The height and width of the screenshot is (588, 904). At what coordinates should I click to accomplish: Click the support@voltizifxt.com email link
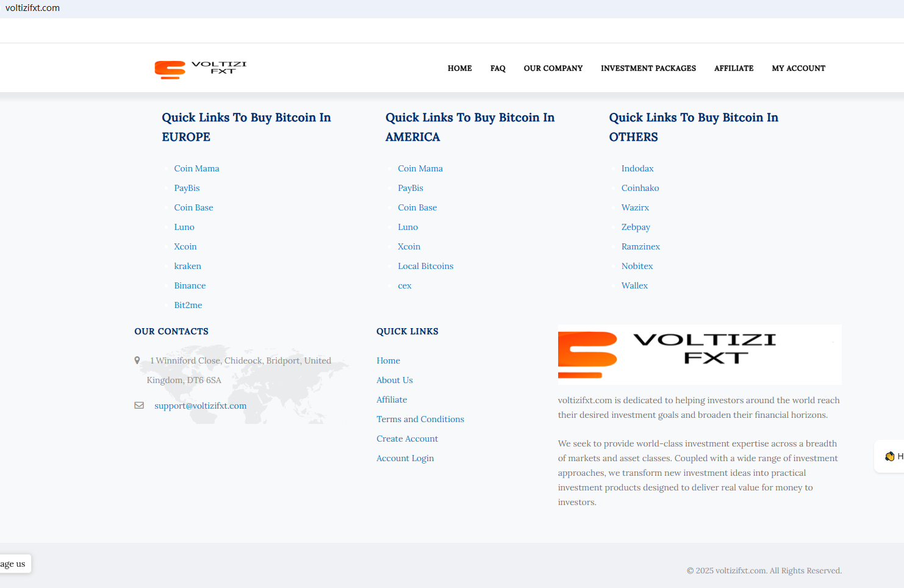click(201, 406)
